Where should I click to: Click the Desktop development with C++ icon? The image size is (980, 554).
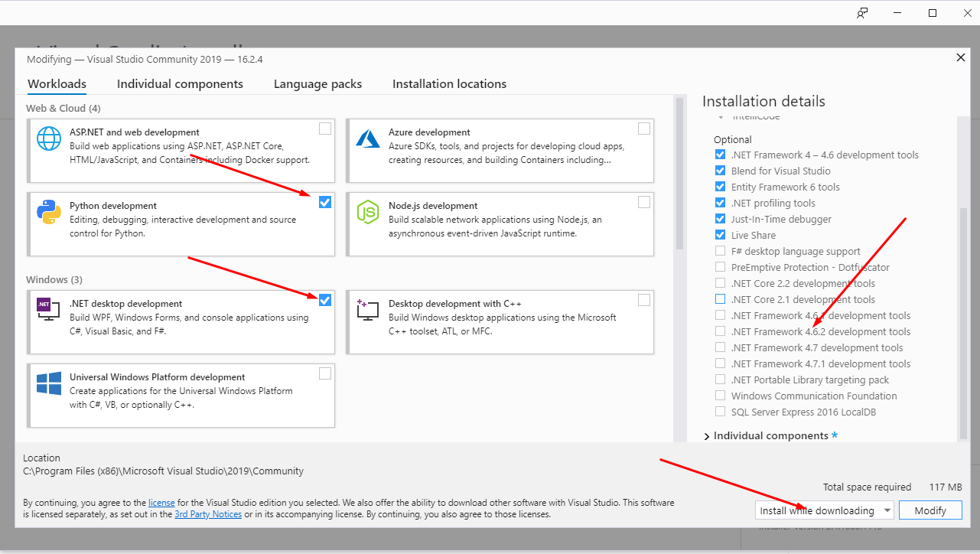pos(368,310)
